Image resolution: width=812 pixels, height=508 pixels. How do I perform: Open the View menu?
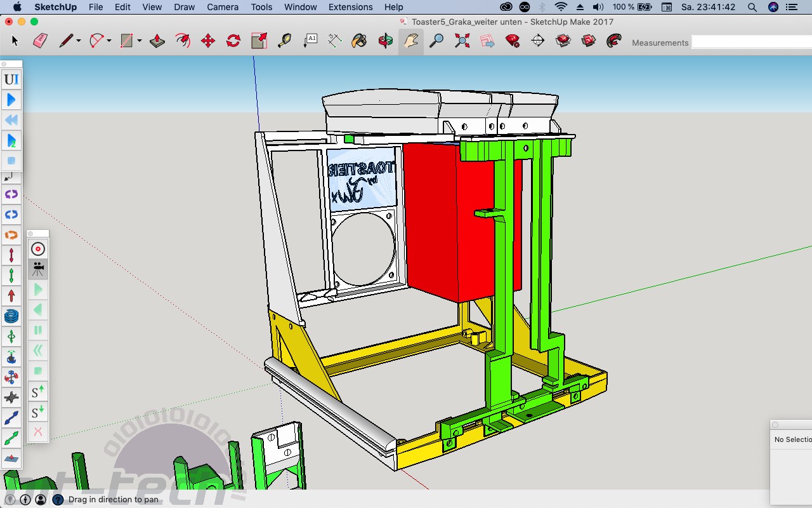[152, 7]
